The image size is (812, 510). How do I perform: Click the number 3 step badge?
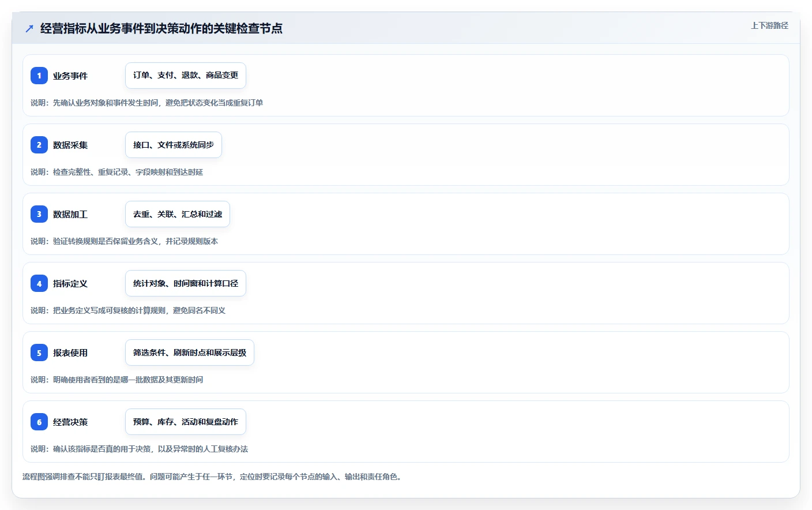click(x=39, y=214)
